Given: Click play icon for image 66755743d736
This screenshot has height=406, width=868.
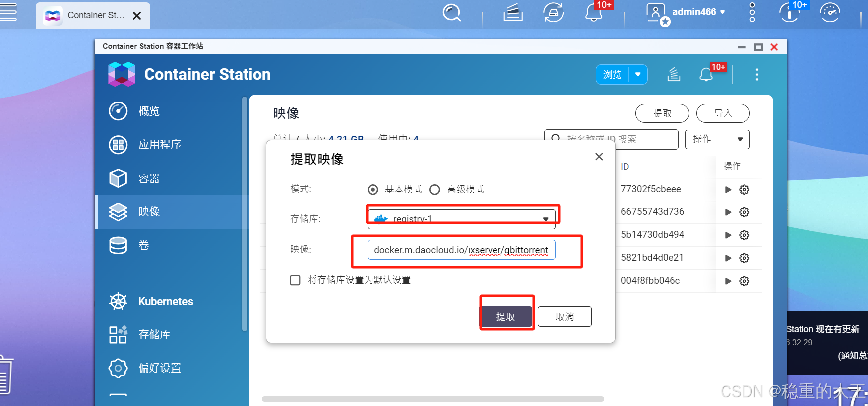Looking at the screenshot, I should coord(728,212).
